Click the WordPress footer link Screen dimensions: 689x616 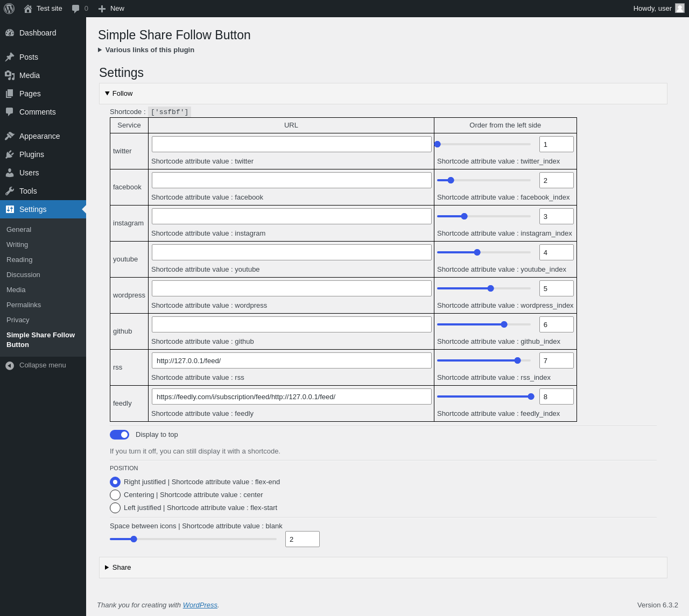point(200,605)
